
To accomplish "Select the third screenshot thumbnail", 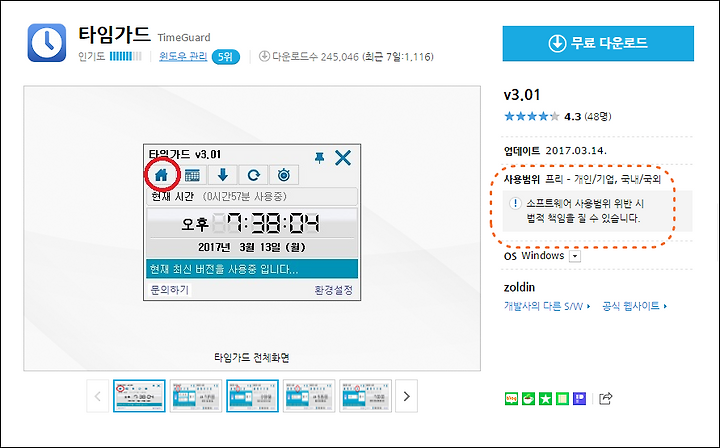I will pyautogui.click(x=253, y=396).
